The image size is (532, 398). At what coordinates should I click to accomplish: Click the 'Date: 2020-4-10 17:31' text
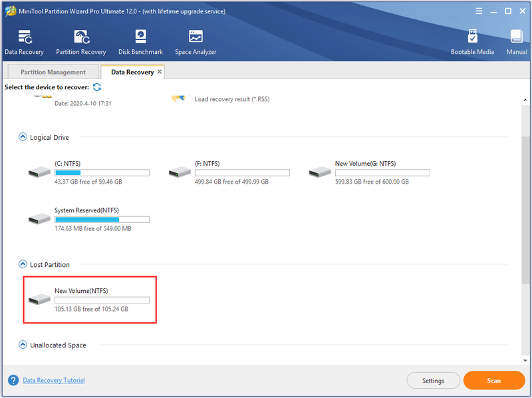pyautogui.click(x=83, y=103)
